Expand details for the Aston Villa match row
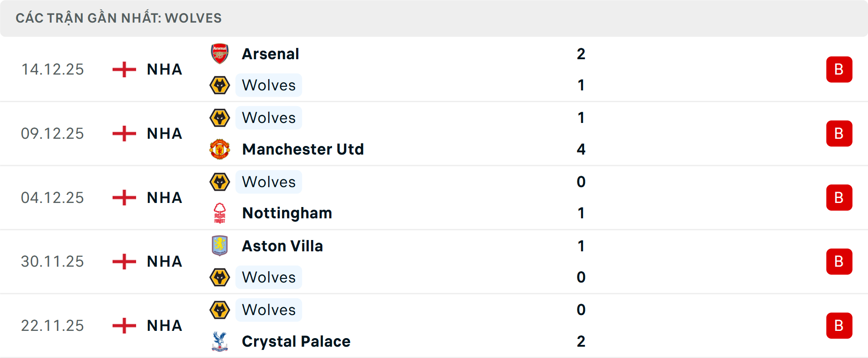Screen dimensions: 868x358 coord(434,261)
